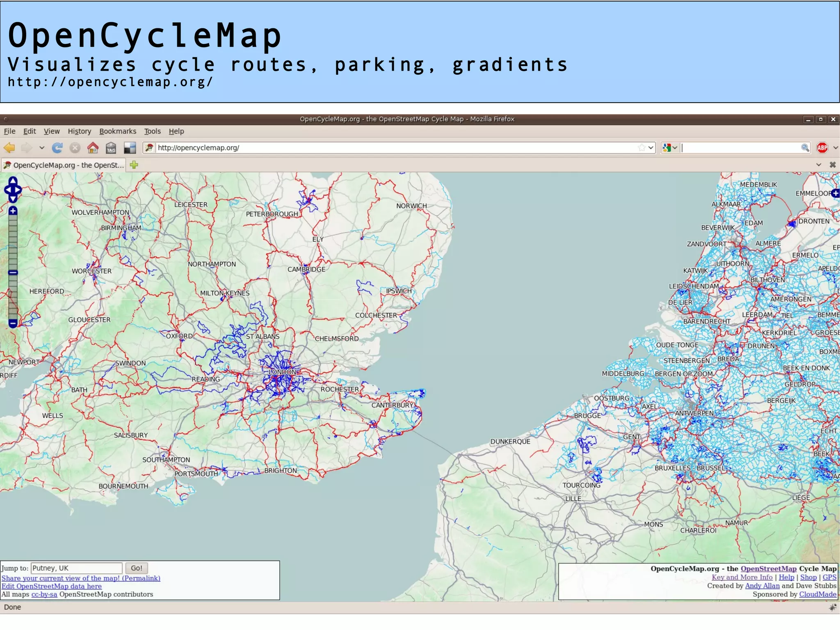Open the search engine selector dropdown

(671, 148)
